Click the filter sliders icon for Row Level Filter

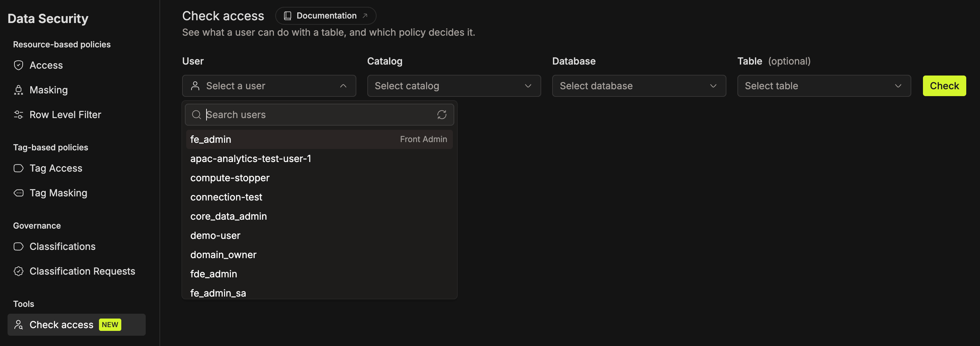pos(18,115)
